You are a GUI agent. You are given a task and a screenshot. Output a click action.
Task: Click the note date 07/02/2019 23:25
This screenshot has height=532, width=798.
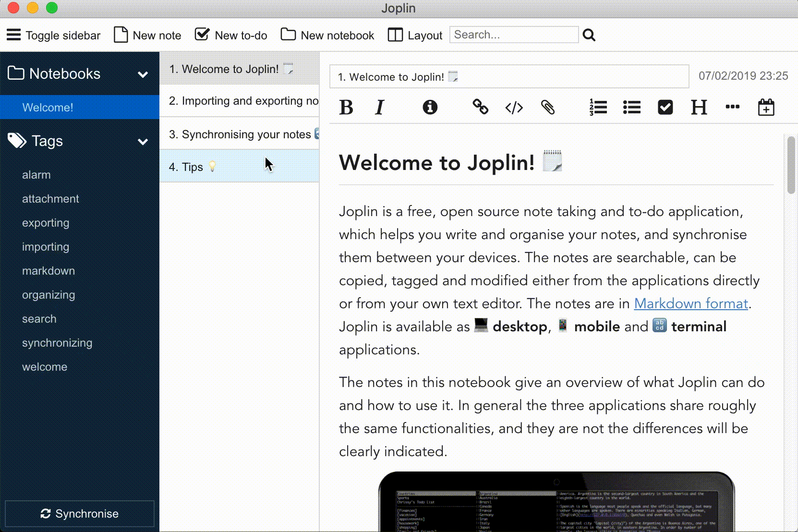743,76
